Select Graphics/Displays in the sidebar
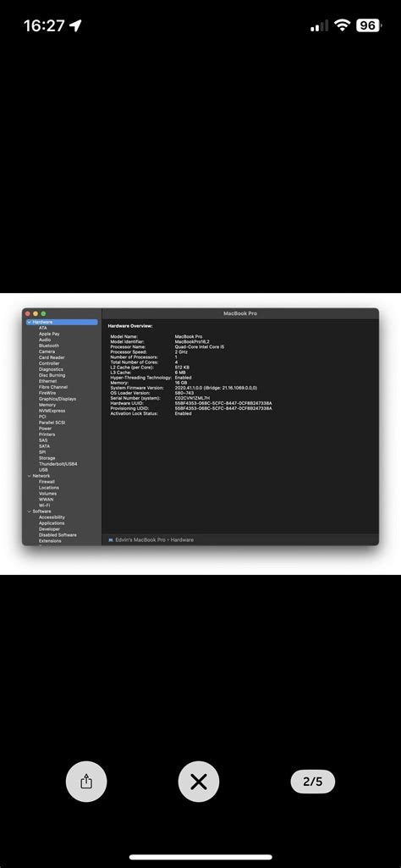 [58, 399]
